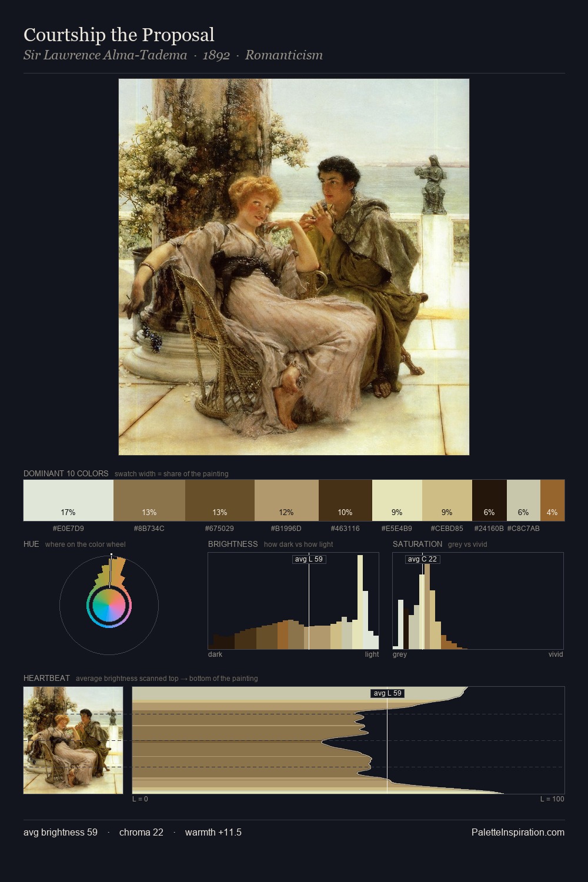Choose the #B1996D tan swatch at 12%

tap(286, 500)
